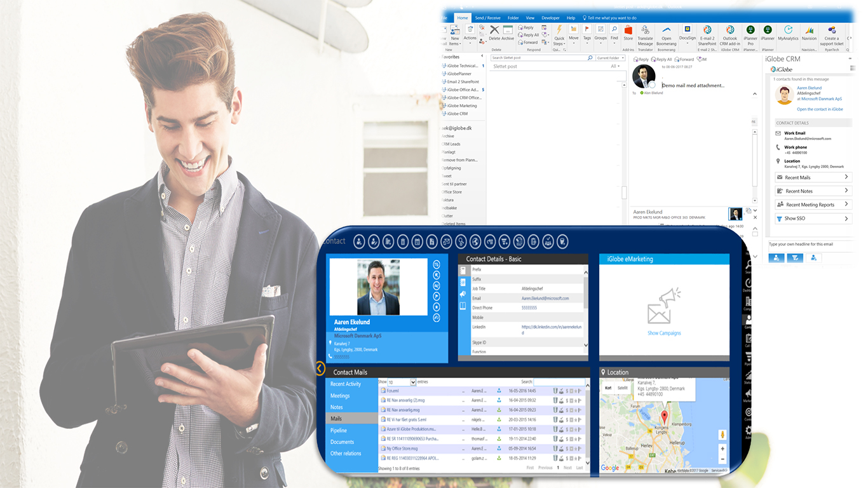868x488 pixels.
Task: Collapse the Favorites folder pane arrow
Action: 483,57
